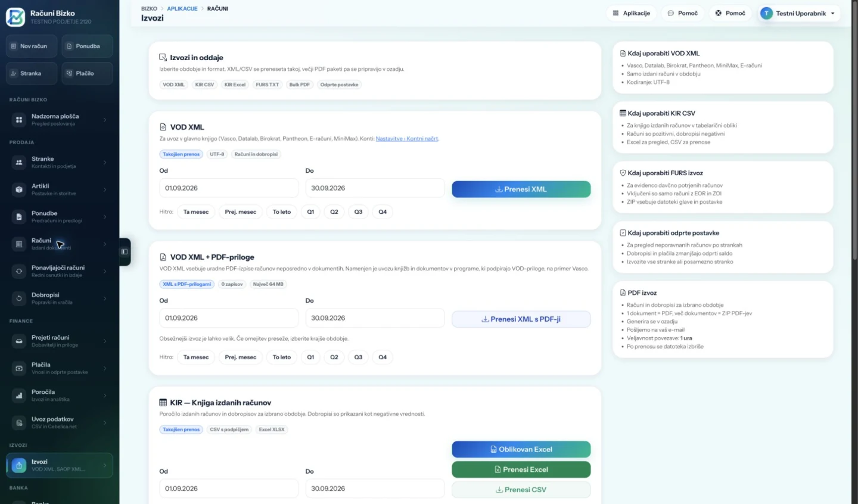Go to APLIKACIJE in the breadcrumb
Screen dimensions: 858x504
coord(182,9)
